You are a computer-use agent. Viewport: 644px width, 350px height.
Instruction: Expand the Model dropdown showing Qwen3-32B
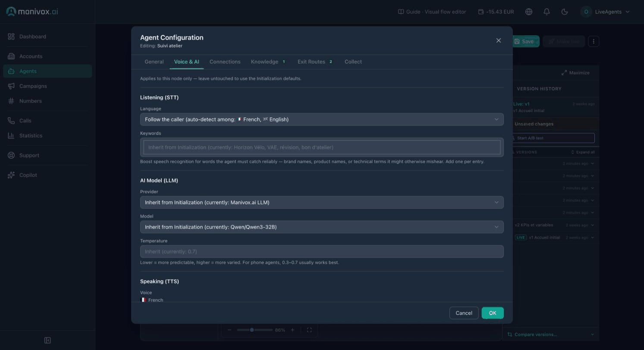(322, 227)
